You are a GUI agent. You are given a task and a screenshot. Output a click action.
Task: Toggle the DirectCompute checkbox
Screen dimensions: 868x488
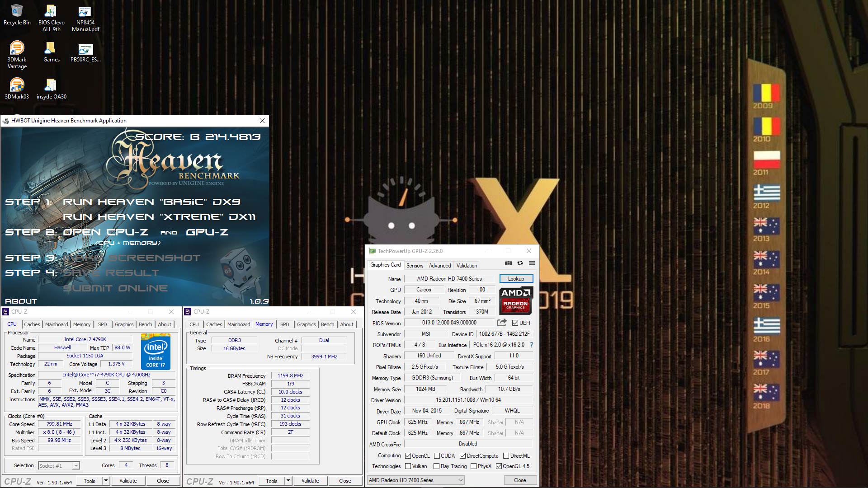462,455
